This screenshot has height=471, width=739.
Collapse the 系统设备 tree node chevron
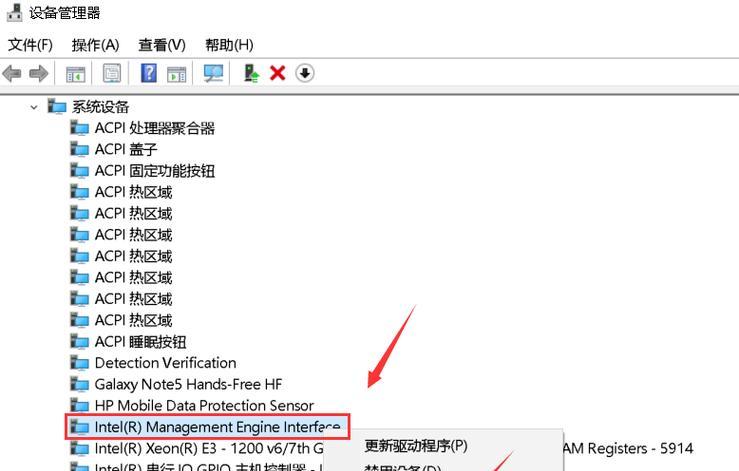34,107
